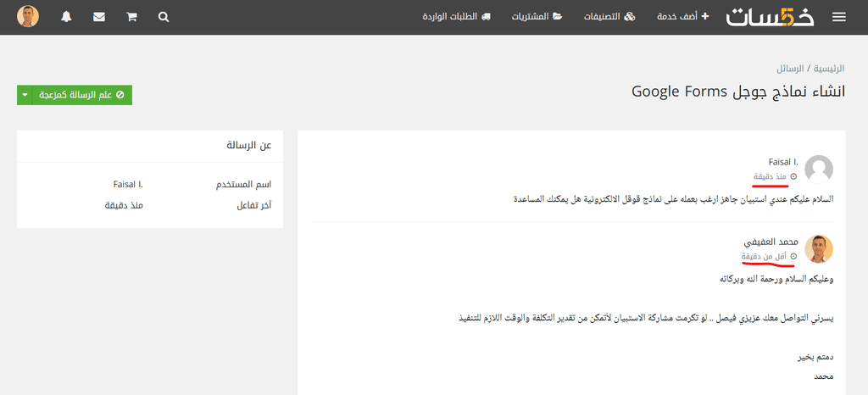Go to الرسائل breadcrumb link

(790, 69)
